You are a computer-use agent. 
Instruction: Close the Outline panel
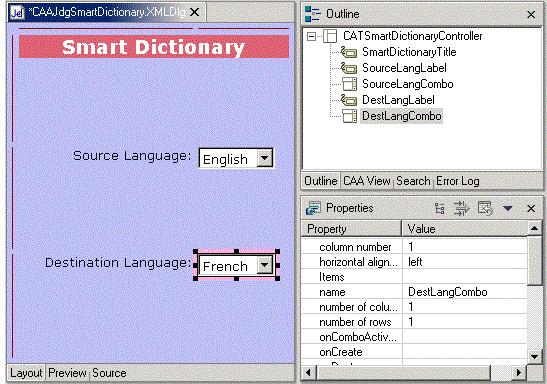531,14
